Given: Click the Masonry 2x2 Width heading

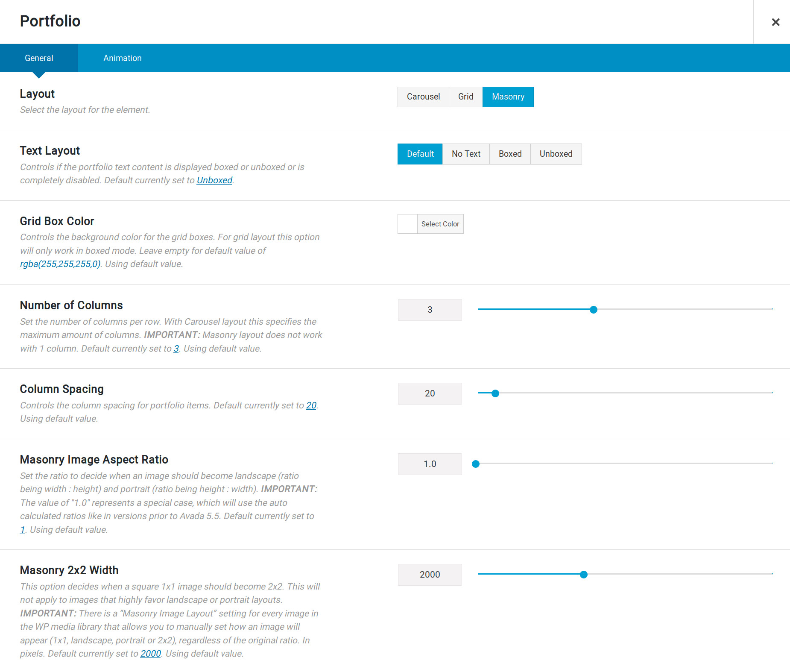Looking at the screenshot, I should pos(69,570).
